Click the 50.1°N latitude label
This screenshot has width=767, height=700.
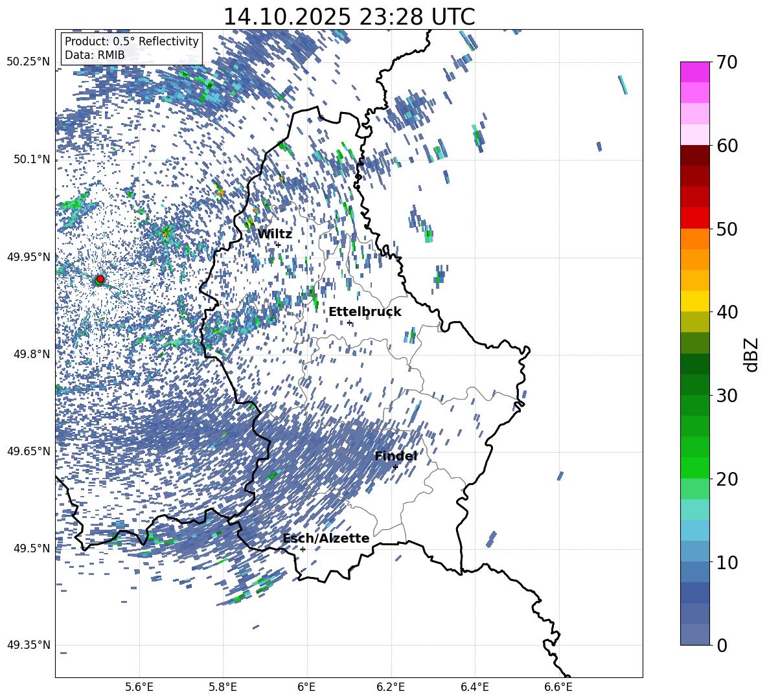click(31, 159)
